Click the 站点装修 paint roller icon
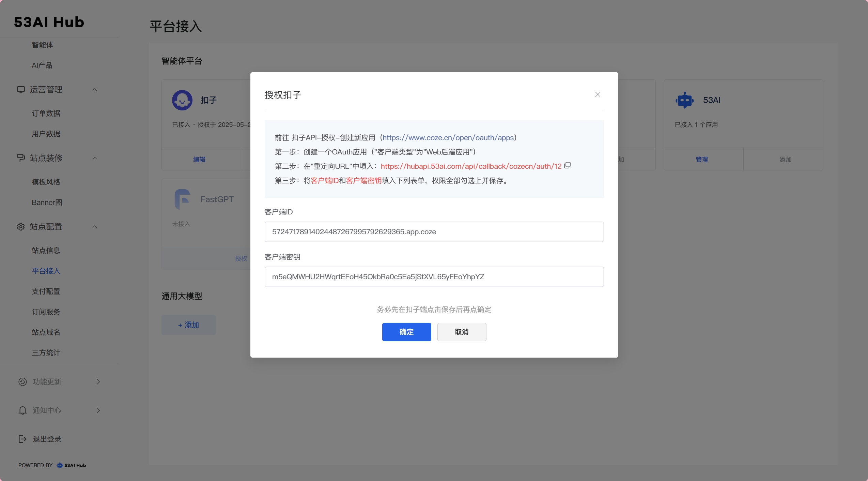 21,158
